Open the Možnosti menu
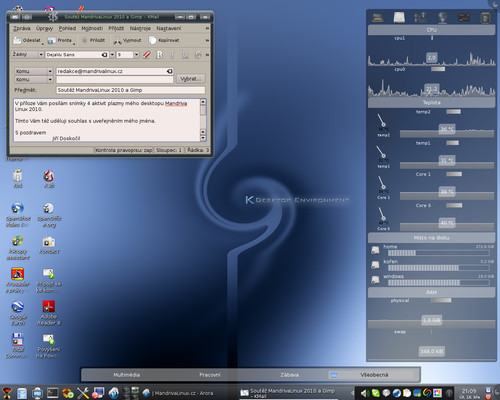 92,28
